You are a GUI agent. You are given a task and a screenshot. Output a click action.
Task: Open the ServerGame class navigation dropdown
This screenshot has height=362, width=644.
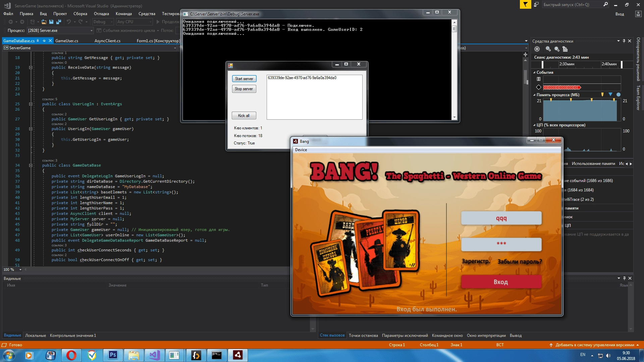90,48
